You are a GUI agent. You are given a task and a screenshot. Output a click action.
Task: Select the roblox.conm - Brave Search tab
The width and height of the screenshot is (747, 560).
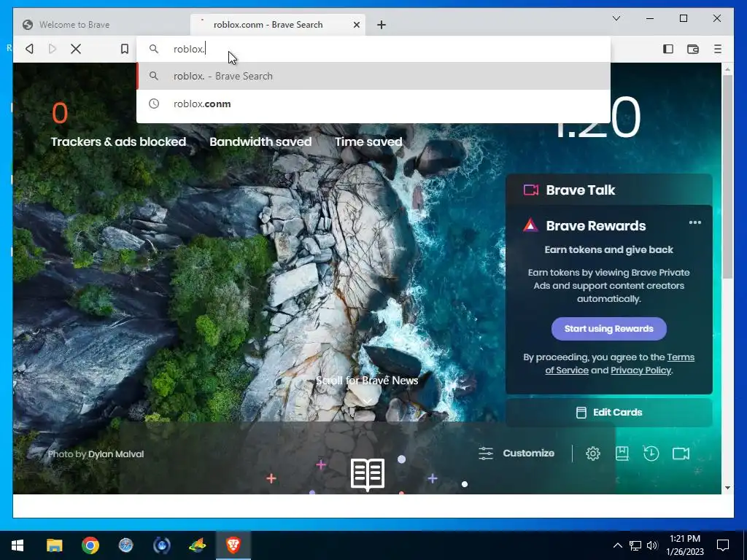click(277, 25)
